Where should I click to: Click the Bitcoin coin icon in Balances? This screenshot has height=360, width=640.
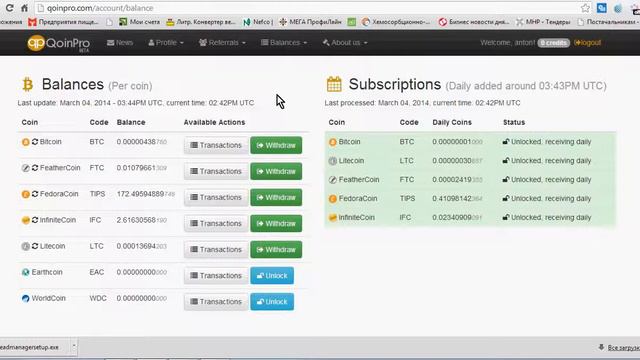coord(26,142)
